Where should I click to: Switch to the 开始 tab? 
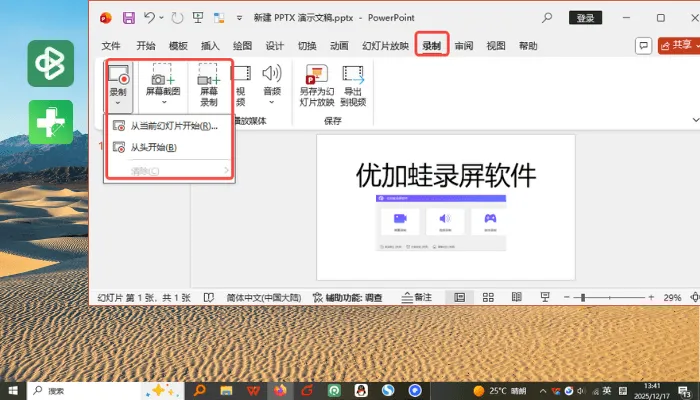146,46
